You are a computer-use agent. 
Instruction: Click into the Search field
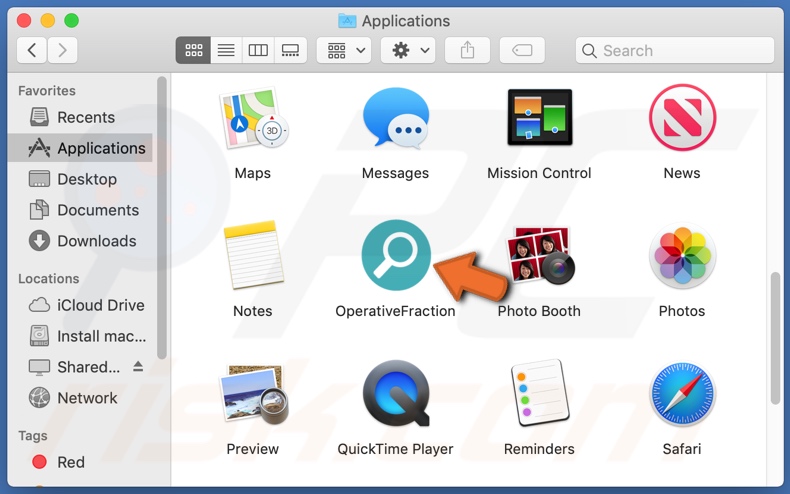pyautogui.click(x=675, y=50)
